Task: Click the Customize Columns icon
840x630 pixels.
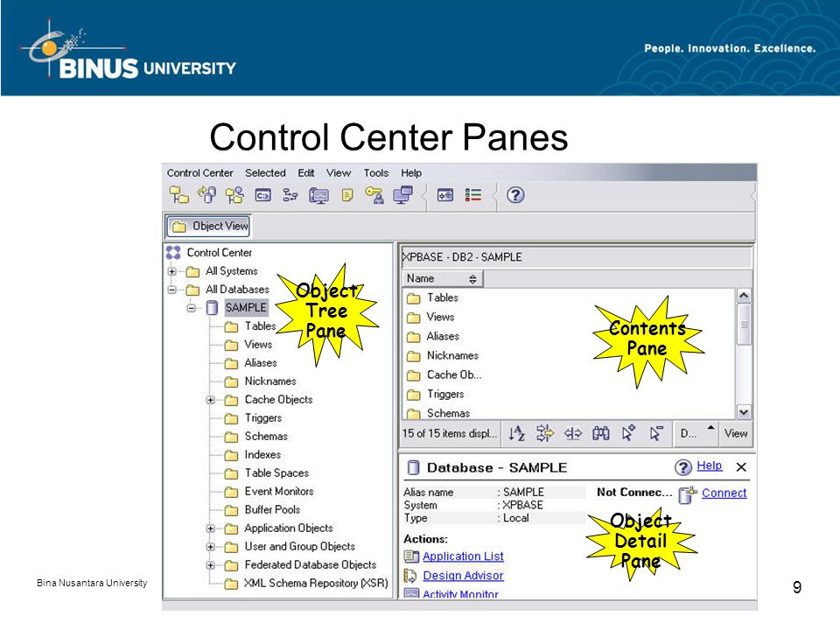Action: [x=572, y=433]
